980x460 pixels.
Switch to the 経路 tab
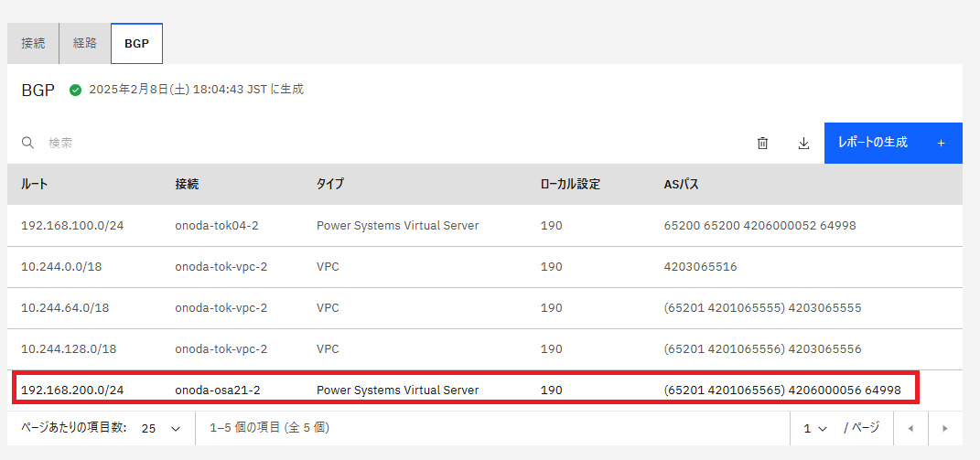[84, 44]
